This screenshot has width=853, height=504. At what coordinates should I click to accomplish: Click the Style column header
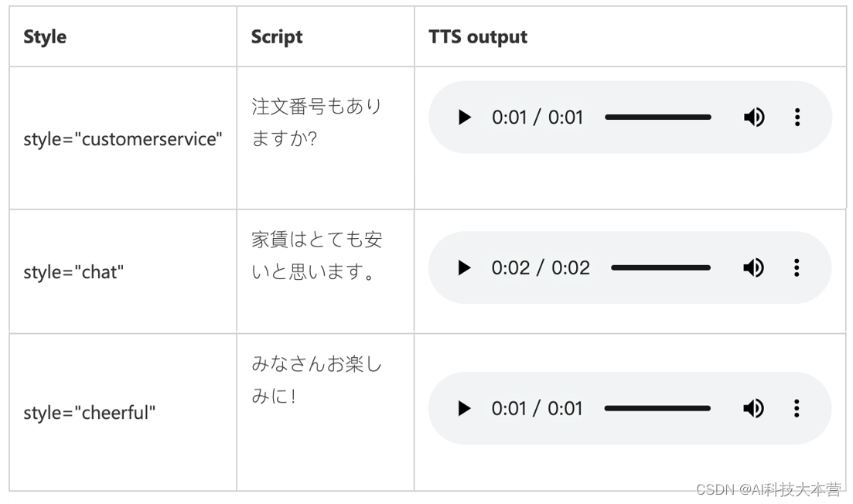click(45, 37)
